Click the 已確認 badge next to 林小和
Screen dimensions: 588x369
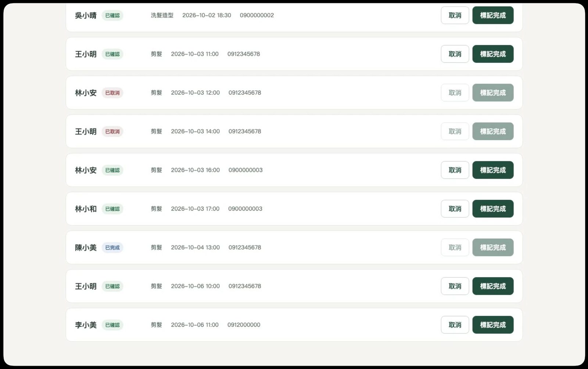(112, 209)
